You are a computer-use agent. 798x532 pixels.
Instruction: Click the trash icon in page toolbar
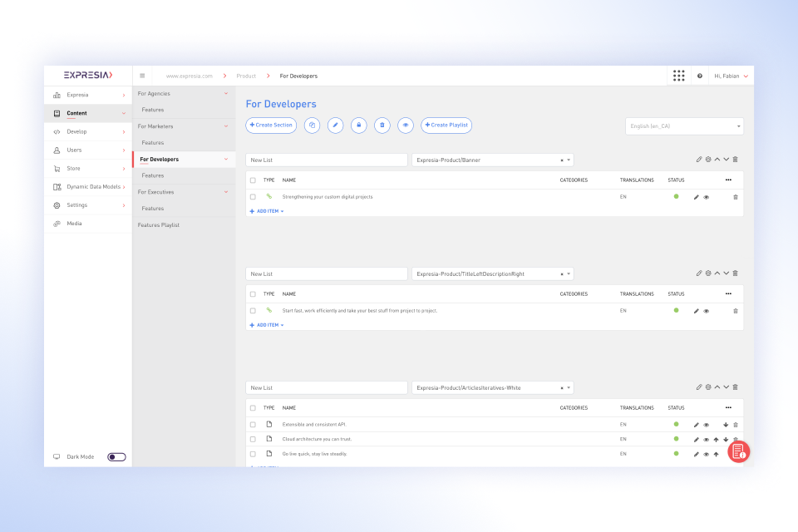click(x=382, y=126)
